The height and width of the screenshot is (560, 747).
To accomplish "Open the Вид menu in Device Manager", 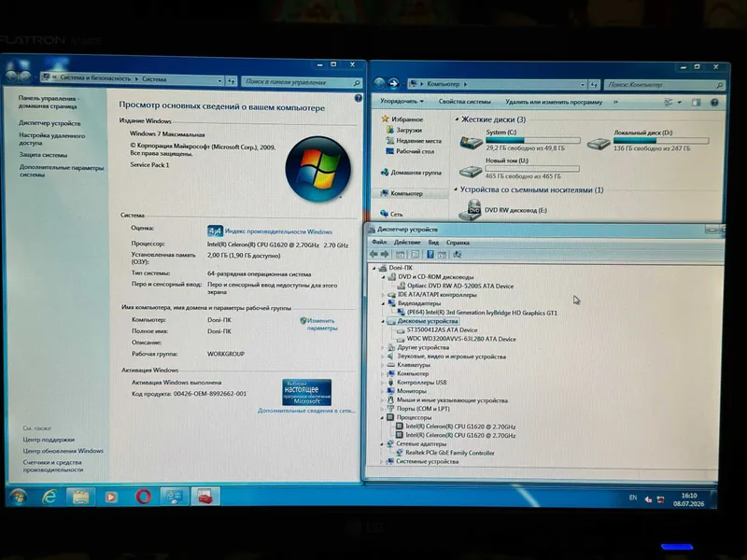I will point(433,243).
